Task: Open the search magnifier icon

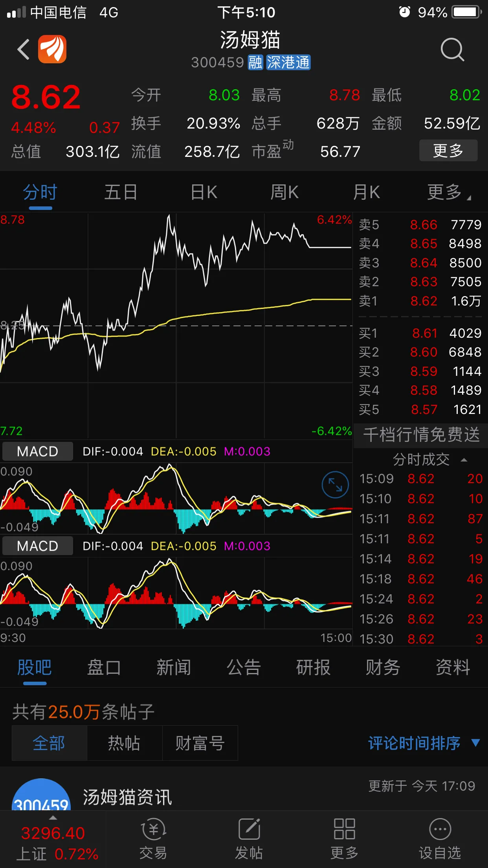Action: point(452,50)
